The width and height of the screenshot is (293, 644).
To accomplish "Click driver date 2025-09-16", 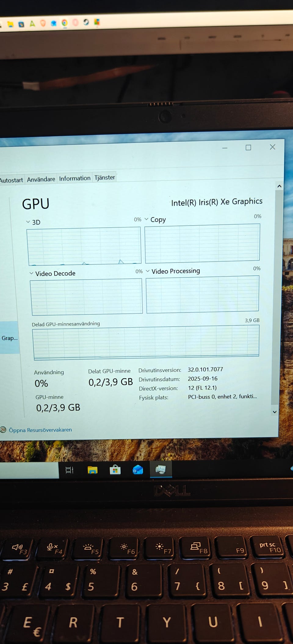I will [x=203, y=378].
